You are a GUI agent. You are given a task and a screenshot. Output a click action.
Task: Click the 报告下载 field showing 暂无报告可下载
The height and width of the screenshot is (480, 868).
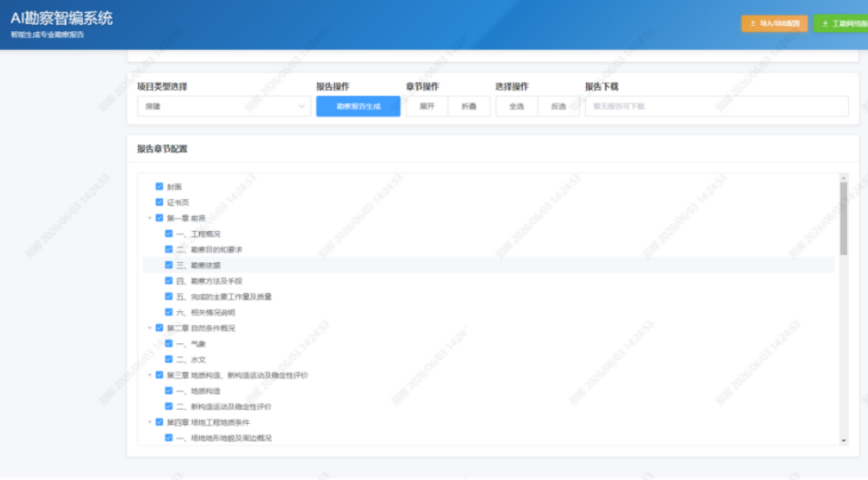coord(717,106)
